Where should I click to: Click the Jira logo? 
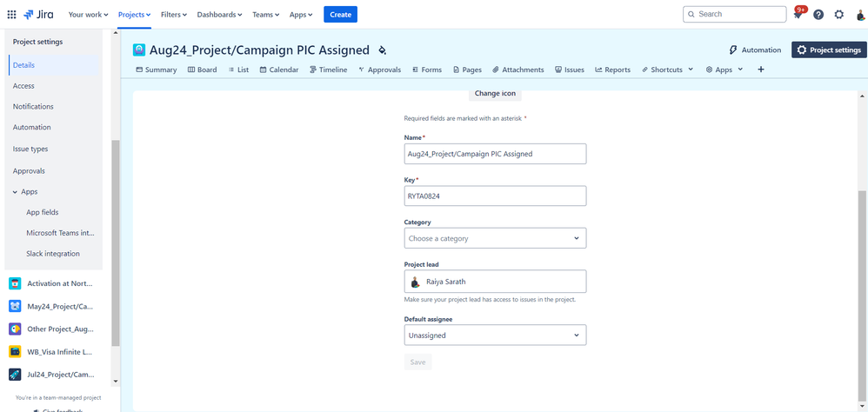[x=39, y=15]
